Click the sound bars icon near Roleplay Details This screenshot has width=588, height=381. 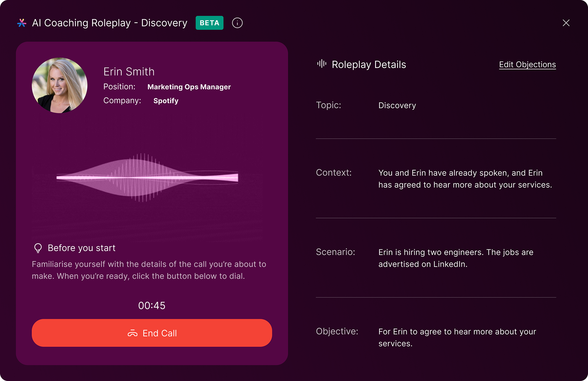point(322,64)
